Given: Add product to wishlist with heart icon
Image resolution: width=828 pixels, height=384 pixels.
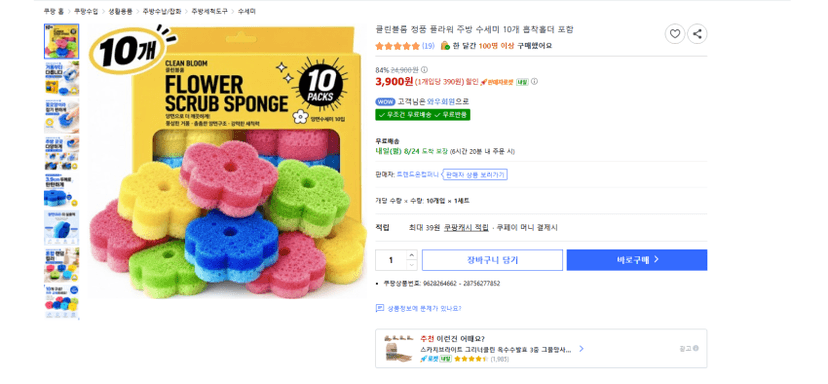Looking at the screenshot, I should click(674, 34).
